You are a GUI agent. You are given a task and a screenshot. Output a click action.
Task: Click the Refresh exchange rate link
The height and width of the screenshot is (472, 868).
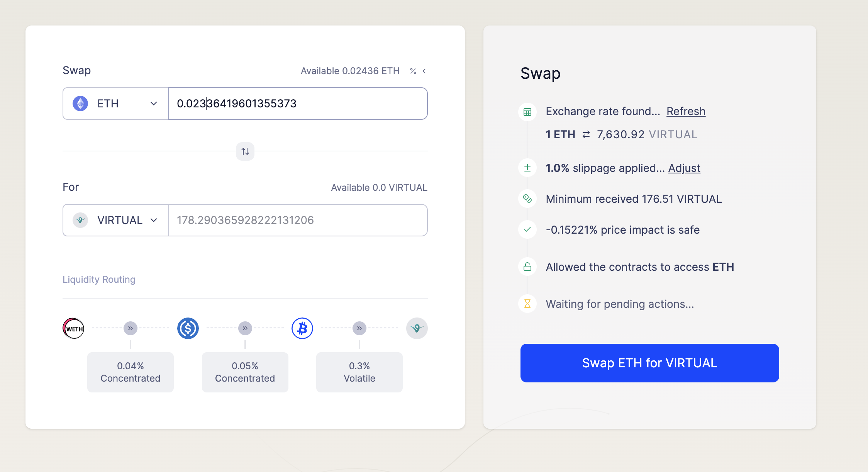coord(686,111)
